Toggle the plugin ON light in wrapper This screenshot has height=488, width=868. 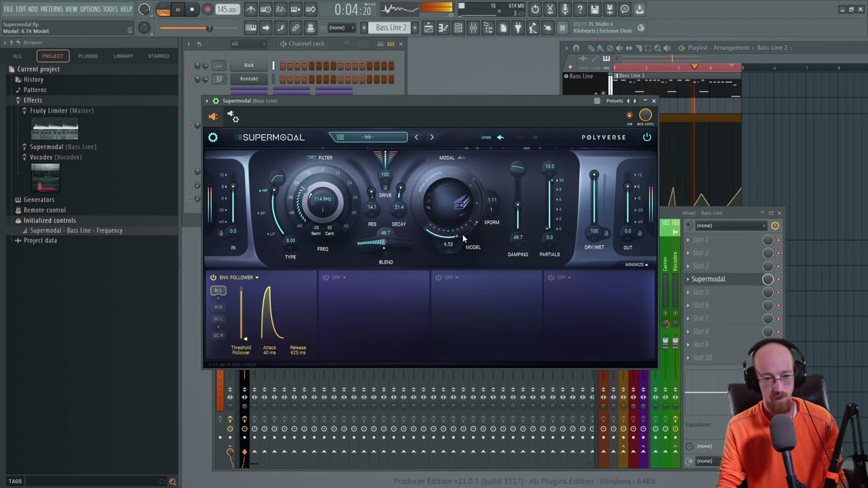pyautogui.click(x=629, y=115)
